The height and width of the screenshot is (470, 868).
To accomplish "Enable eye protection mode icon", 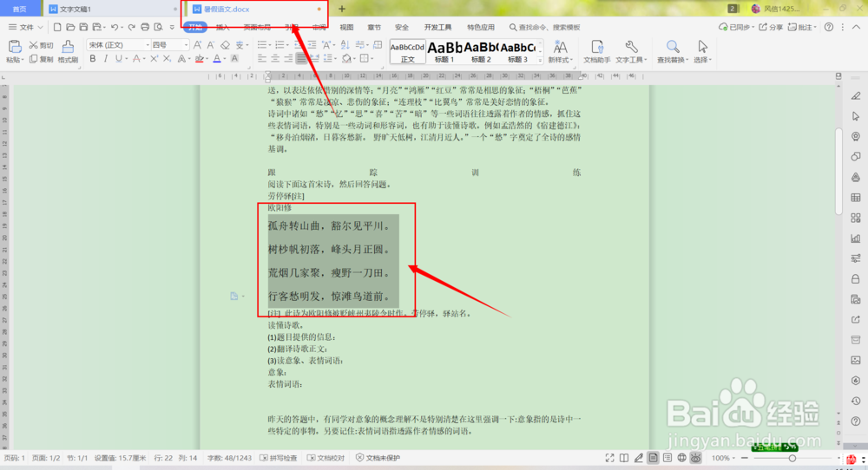I will pyautogui.click(x=696, y=458).
